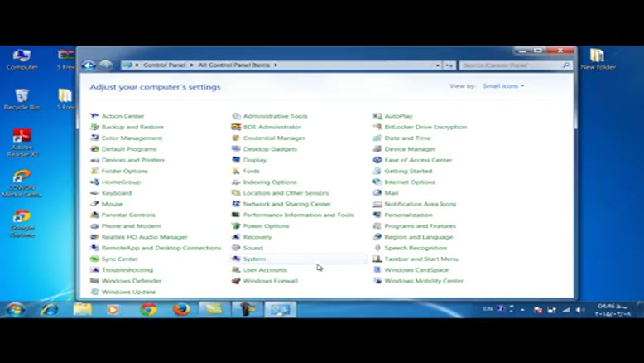The height and width of the screenshot is (363, 644).
Task: Open the Administrative Tools icon
Action: click(x=236, y=116)
